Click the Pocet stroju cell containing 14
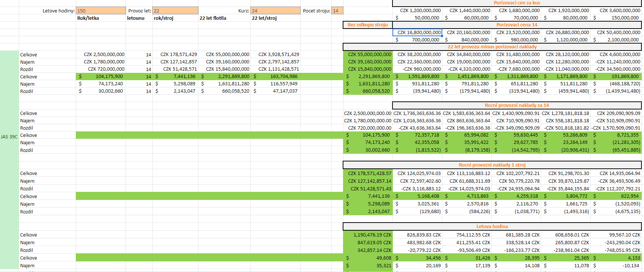This screenshot has width=644, height=272. 337,11
